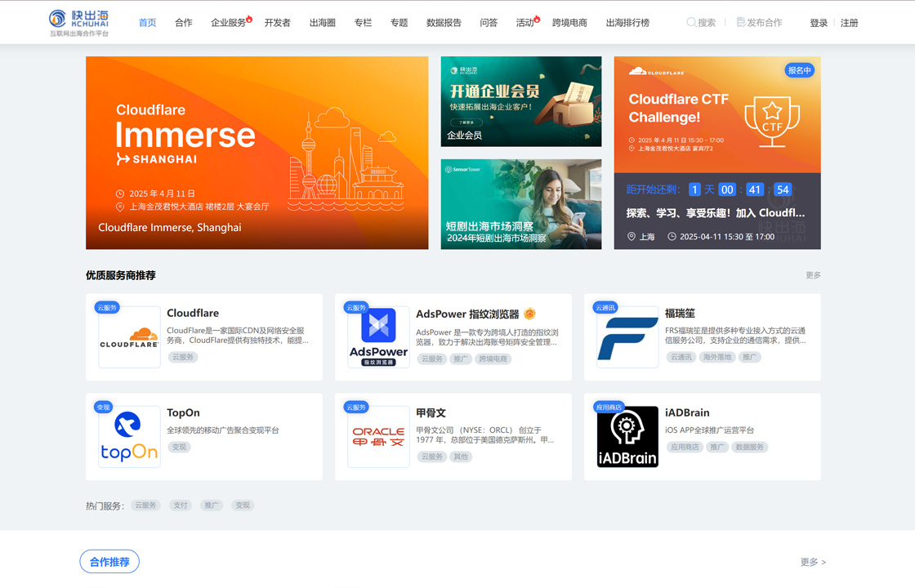The height and width of the screenshot is (588, 915).
Task: Click the search magnifier icon
Action: (x=691, y=23)
